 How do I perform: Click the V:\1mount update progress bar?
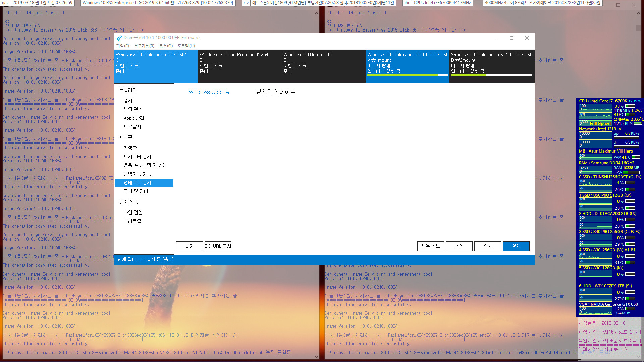[x=408, y=75]
